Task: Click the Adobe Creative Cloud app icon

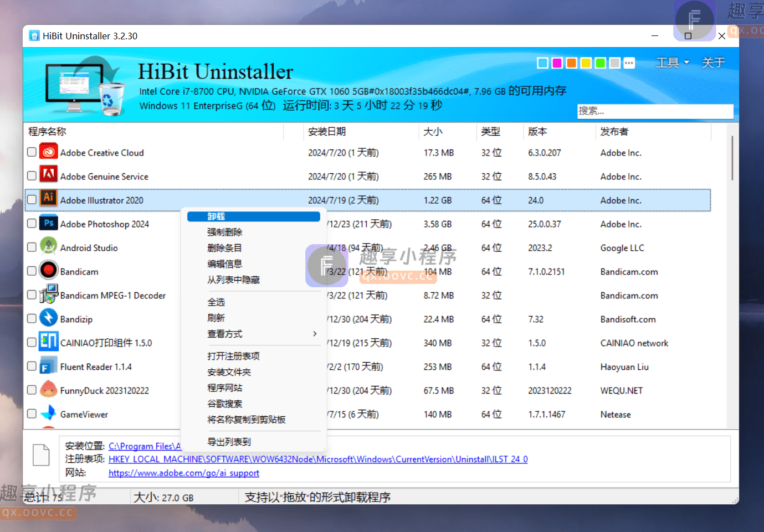Action: pos(49,152)
